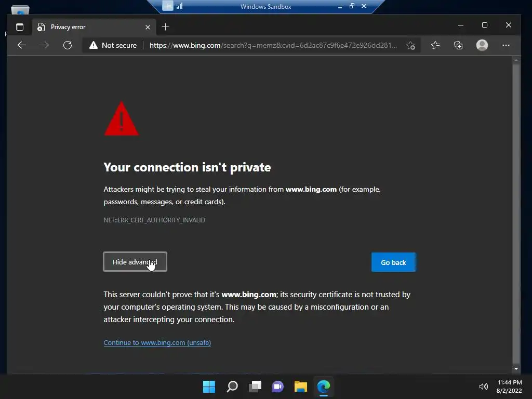The height and width of the screenshot is (399, 532).
Task: Click Hide advanced button
Action: [x=135, y=262]
